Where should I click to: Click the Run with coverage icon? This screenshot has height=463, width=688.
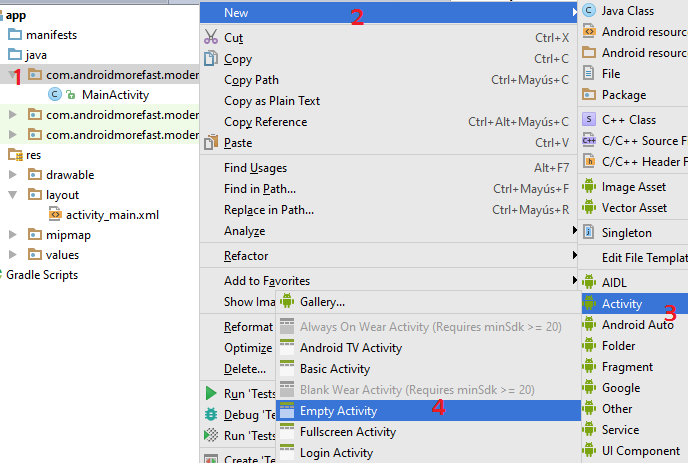[x=211, y=435]
